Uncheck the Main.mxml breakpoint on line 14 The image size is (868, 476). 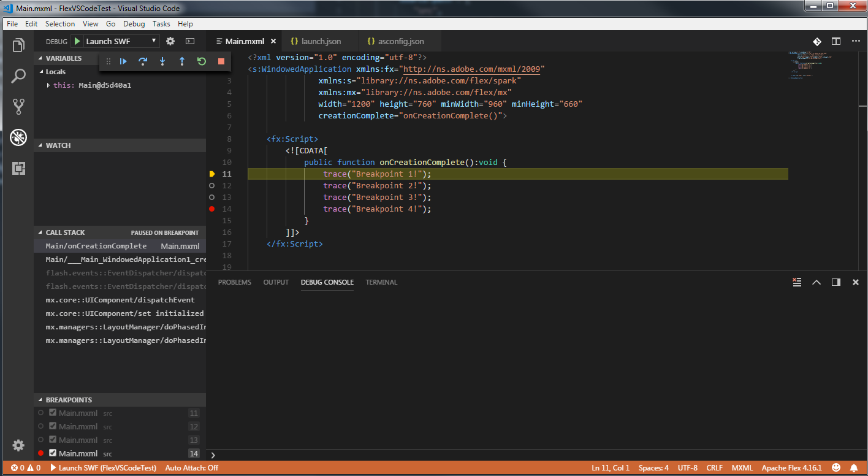52,453
